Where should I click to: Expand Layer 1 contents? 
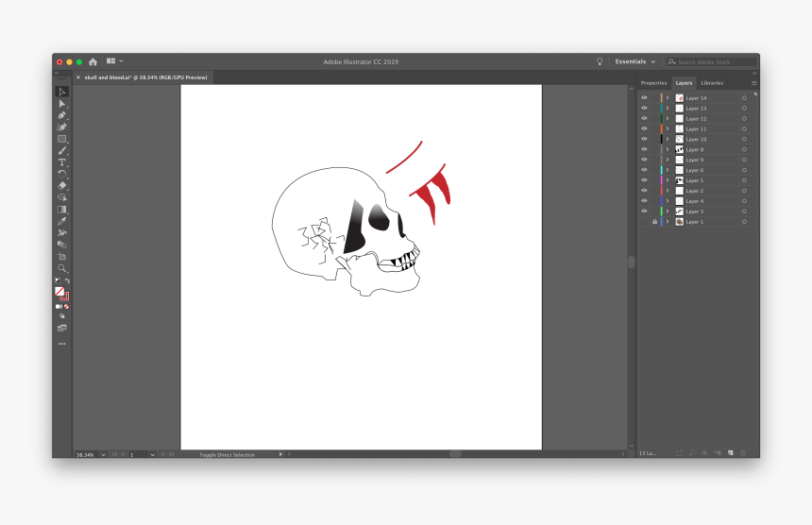[x=668, y=222]
